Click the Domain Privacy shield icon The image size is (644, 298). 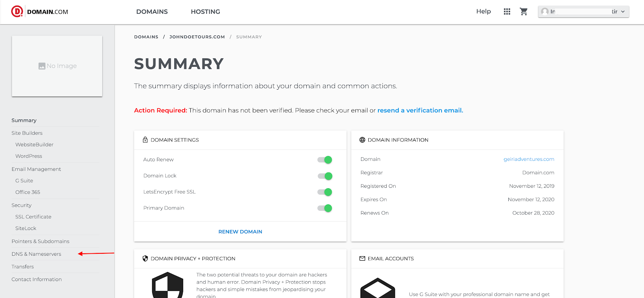(x=145, y=258)
